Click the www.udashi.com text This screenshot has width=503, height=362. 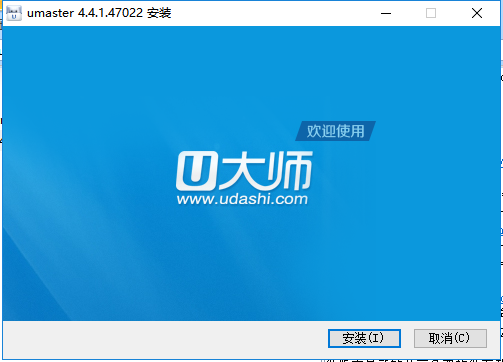(x=242, y=199)
